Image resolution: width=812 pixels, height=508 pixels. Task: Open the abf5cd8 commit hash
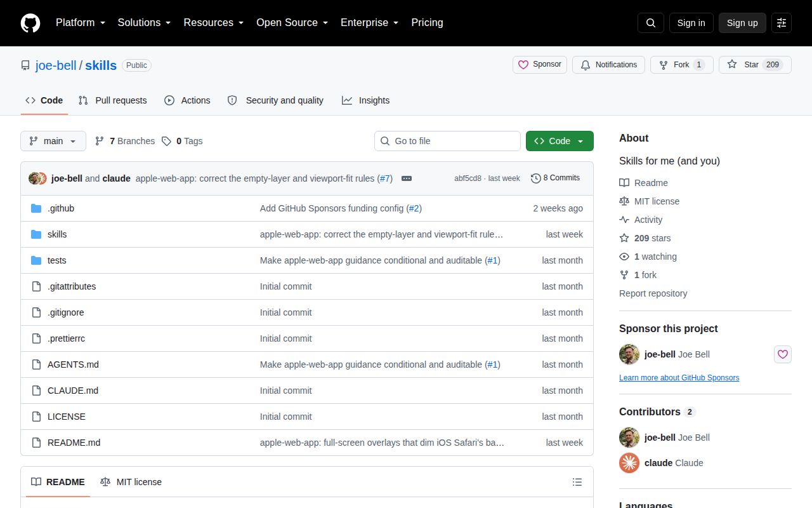(x=468, y=178)
